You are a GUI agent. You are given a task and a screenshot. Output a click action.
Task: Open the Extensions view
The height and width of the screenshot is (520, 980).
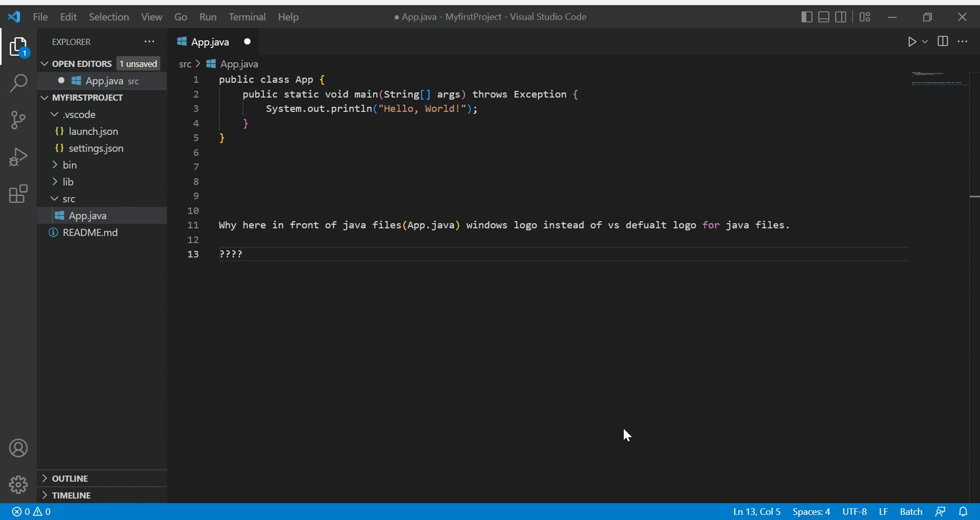click(18, 194)
